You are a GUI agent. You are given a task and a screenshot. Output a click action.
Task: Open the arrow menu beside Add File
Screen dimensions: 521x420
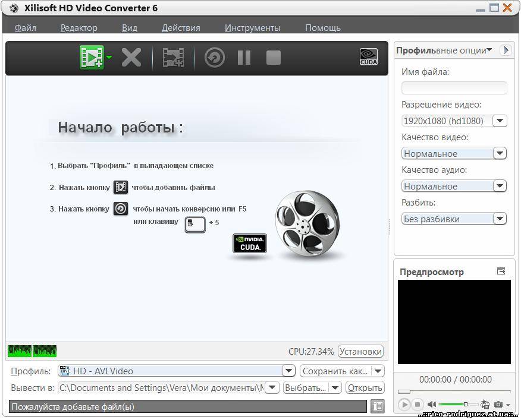pyautogui.click(x=109, y=58)
